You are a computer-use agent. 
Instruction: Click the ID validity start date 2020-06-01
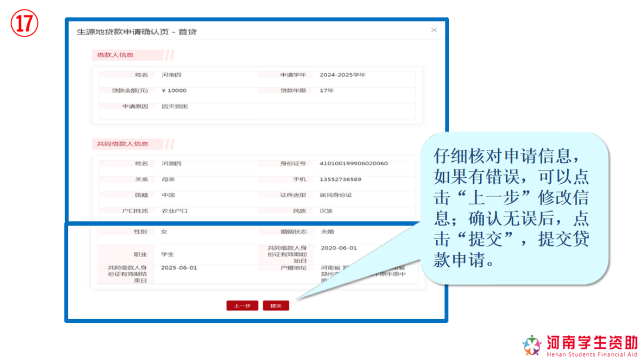(338, 248)
